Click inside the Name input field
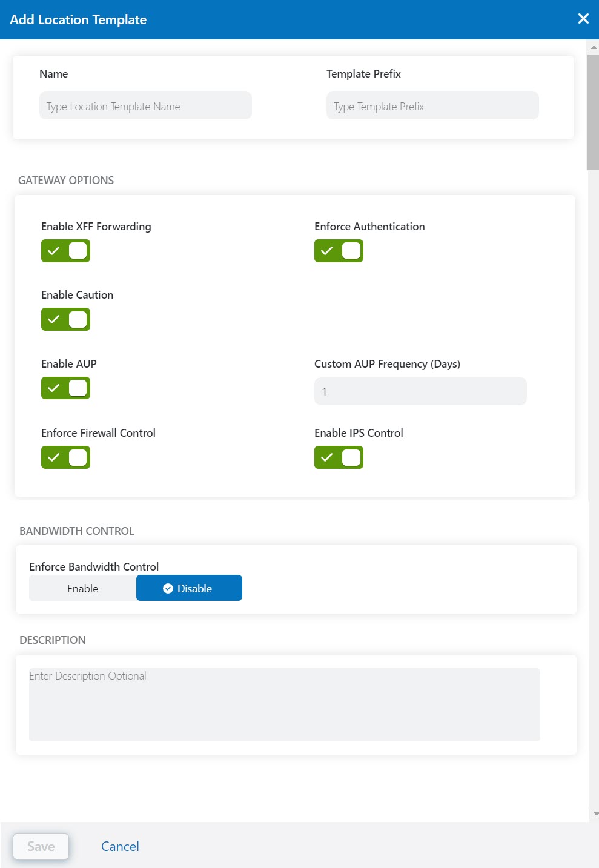The height and width of the screenshot is (868, 599). pyautogui.click(x=145, y=105)
